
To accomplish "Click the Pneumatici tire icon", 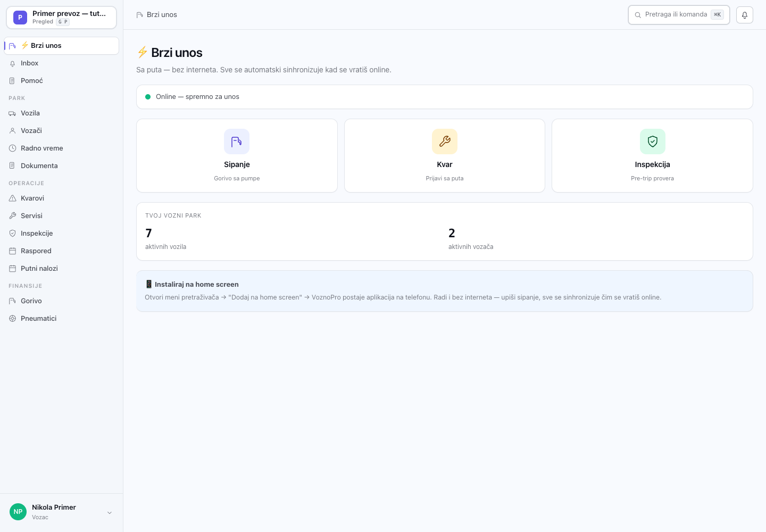I will (x=13, y=319).
